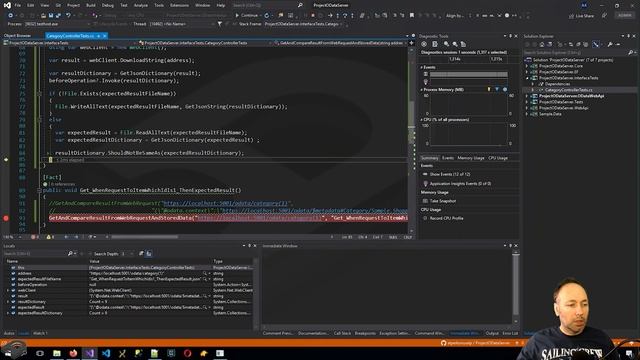This screenshot has width=640, height=360.
Task: Click the error count indicator in editor footer
Action: coord(35,237)
